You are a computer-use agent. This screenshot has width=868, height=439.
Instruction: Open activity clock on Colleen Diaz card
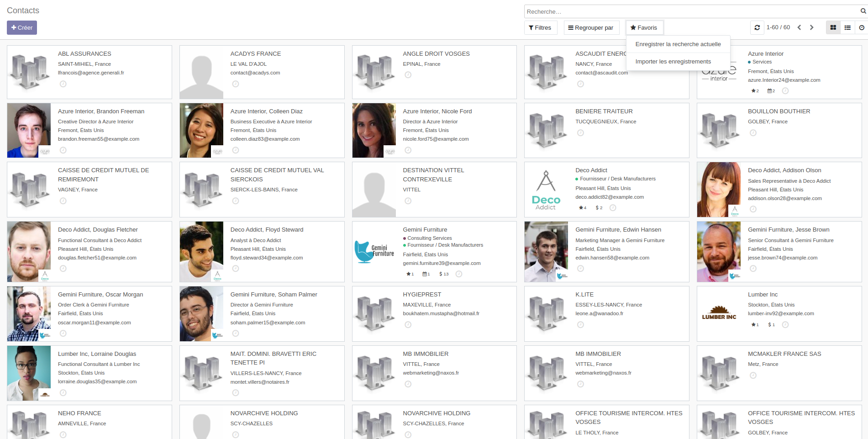coord(236,150)
